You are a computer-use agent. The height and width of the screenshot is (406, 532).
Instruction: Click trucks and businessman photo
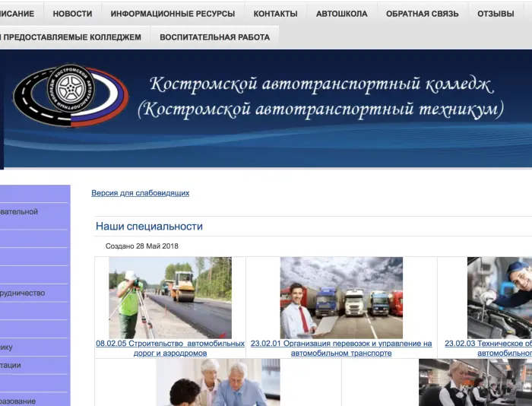tap(341, 297)
